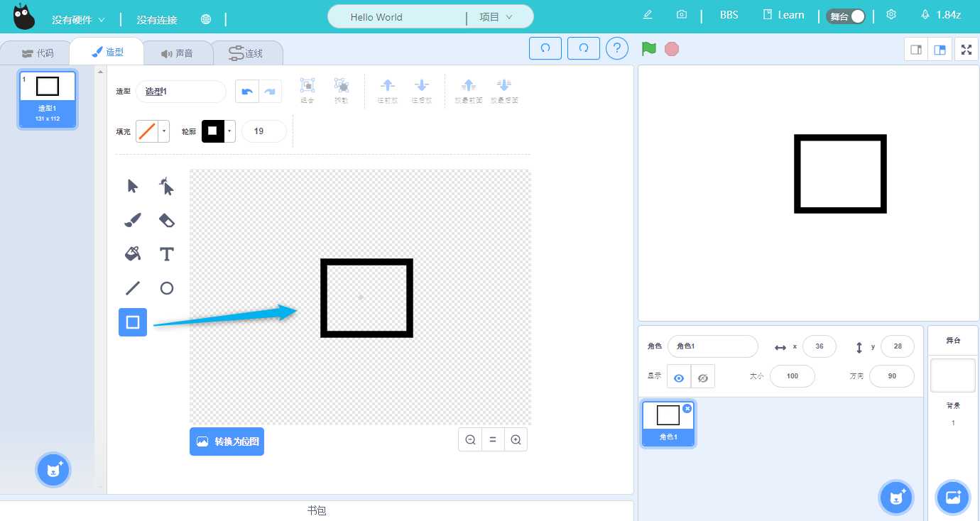Open the 代码 code tab
The image size is (980, 521).
click(x=37, y=53)
